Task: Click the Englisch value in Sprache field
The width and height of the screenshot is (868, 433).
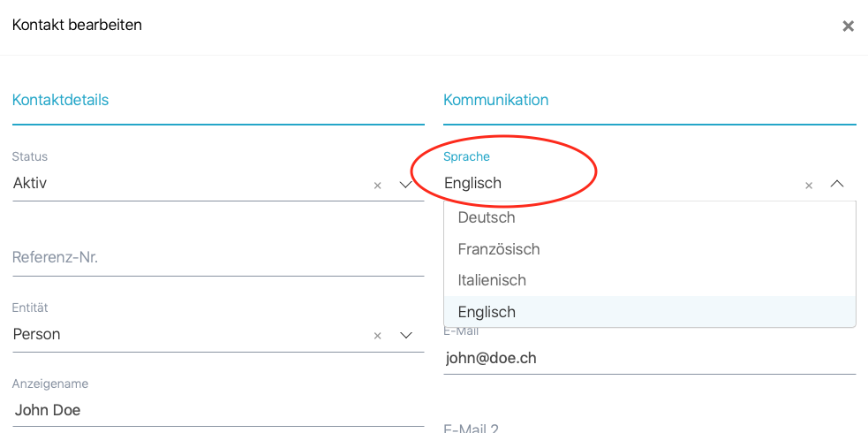Action: [x=473, y=184]
